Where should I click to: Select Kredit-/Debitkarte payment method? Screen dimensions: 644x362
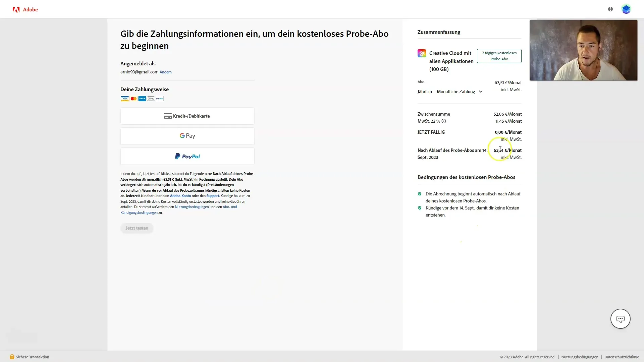187,116
